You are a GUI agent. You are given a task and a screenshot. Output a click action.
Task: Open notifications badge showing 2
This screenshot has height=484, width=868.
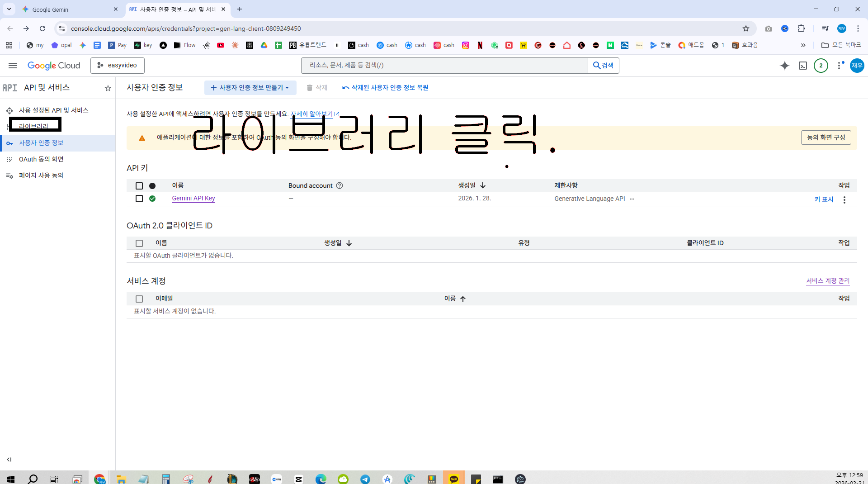coord(821,66)
